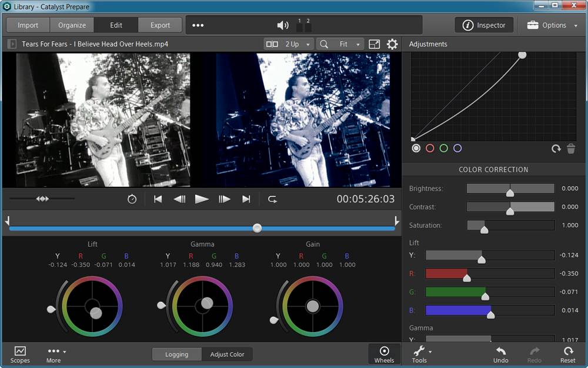
Task: Click the Lift R red slider
Action: coord(490,273)
